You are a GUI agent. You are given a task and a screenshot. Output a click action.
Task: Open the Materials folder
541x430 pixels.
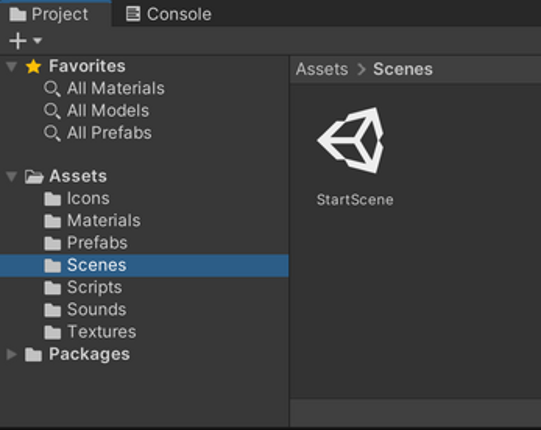click(92, 221)
